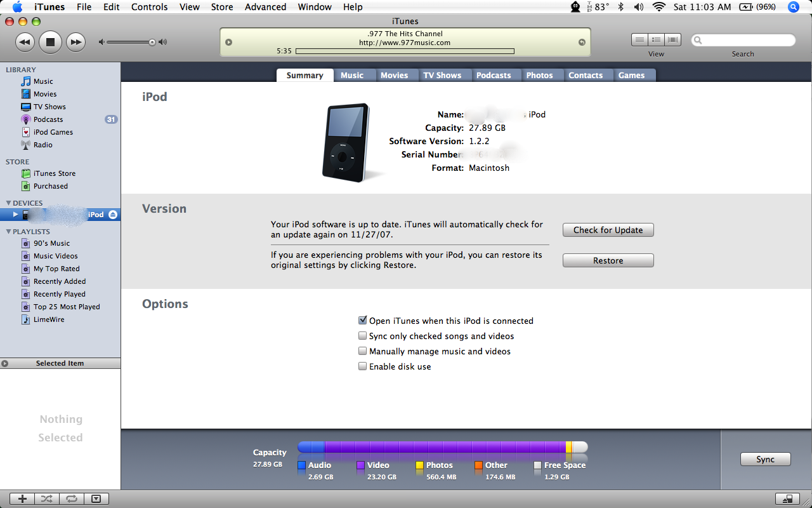The image size is (812, 508).
Task: Click the iTunes Store icon
Action: tap(26, 173)
